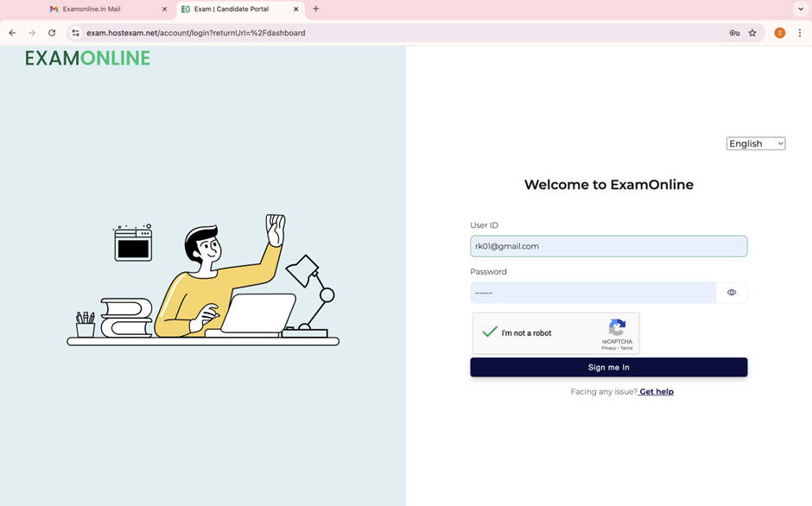Open Chrome three-dot menu
The image size is (812, 506).
(x=800, y=33)
